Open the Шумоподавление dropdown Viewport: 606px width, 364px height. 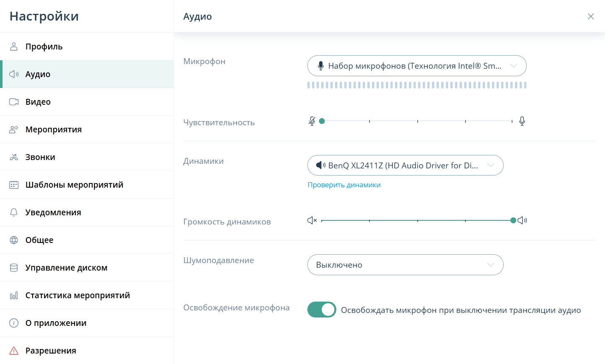pyautogui.click(x=406, y=265)
